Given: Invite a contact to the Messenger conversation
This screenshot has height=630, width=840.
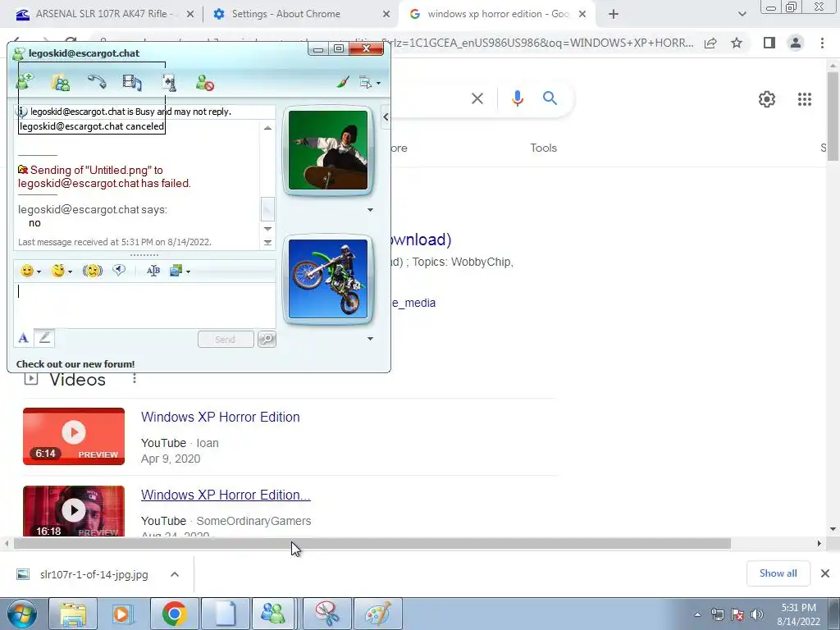Looking at the screenshot, I should click(x=25, y=82).
